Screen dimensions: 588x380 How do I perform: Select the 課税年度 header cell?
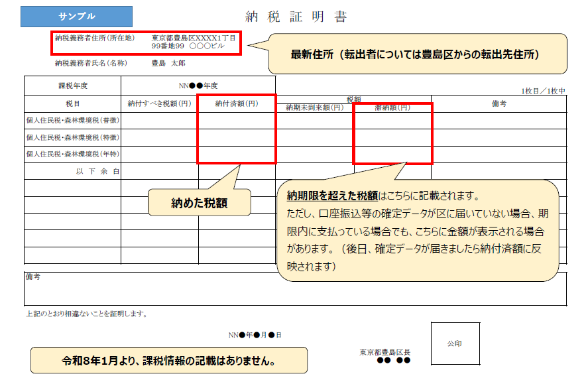(73, 86)
